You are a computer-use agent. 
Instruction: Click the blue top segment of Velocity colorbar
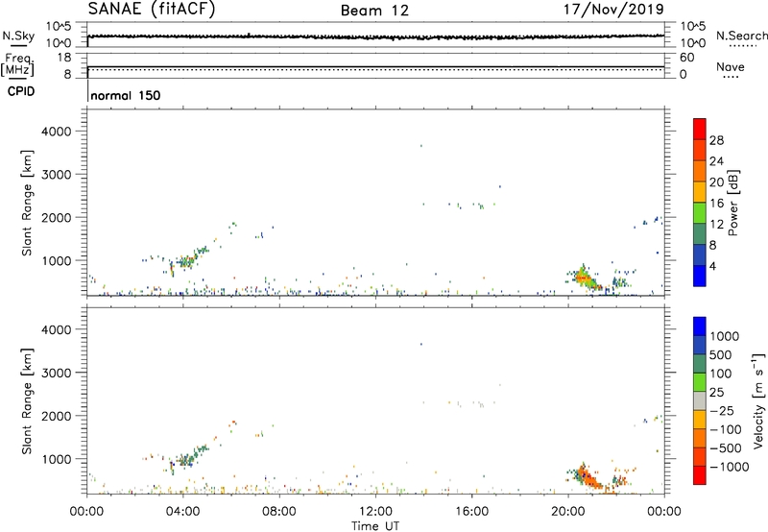point(700,326)
